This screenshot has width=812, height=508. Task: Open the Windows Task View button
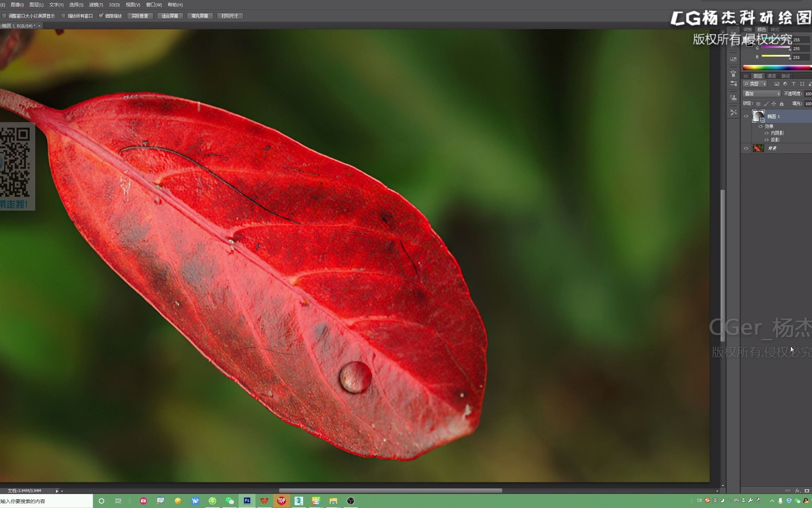(x=118, y=501)
